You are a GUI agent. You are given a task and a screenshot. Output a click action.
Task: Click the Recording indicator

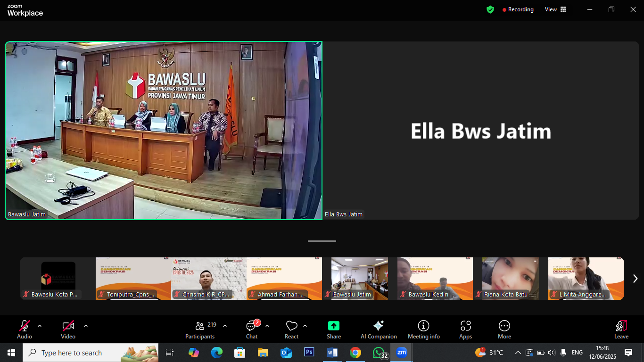tap(518, 9)
